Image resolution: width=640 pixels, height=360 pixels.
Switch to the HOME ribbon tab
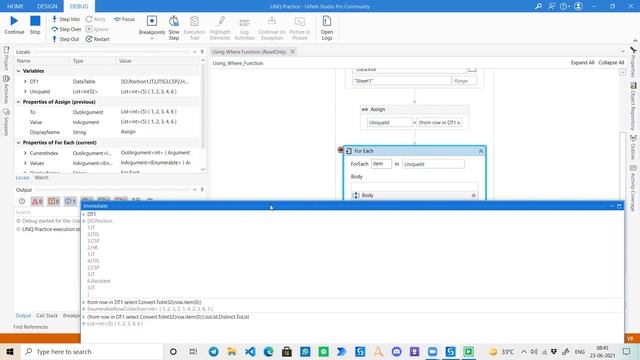(x=15, y=6)
